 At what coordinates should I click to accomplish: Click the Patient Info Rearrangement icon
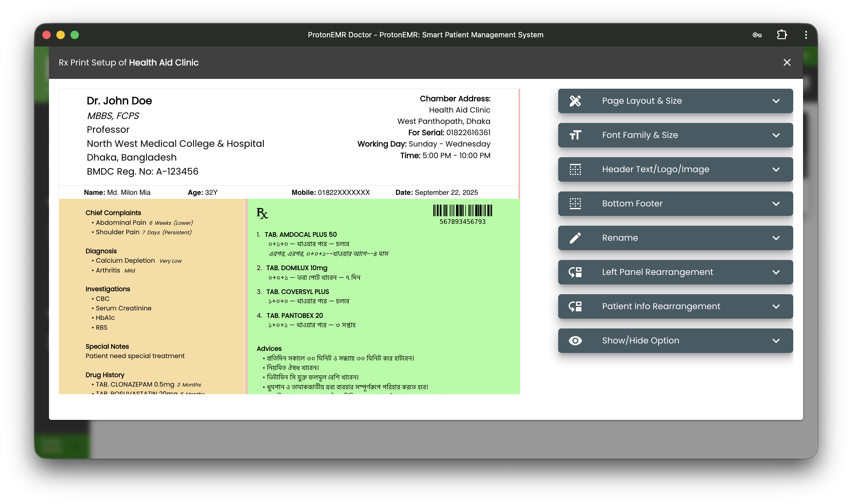click(575, 306)
